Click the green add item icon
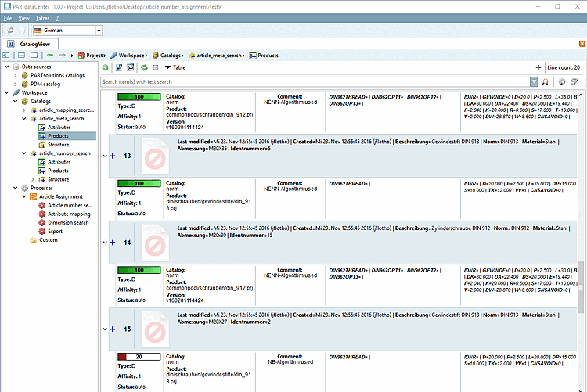This screenshot has height=392, width=587. click(x=106, y=68)
